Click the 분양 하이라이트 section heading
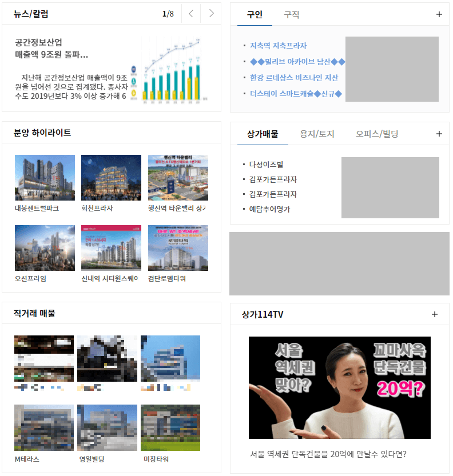This screenshot has width=453, height=476. [42, 133]
